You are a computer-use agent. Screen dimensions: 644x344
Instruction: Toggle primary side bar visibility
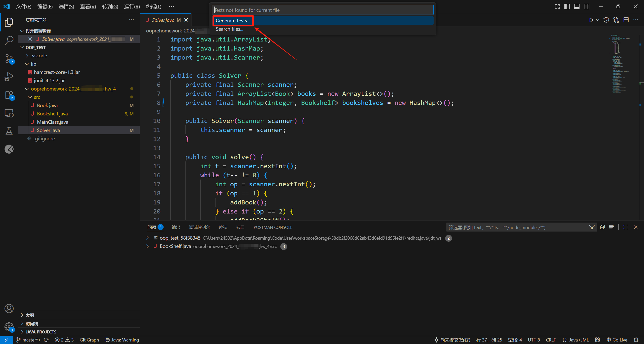[x=567, y=7]
